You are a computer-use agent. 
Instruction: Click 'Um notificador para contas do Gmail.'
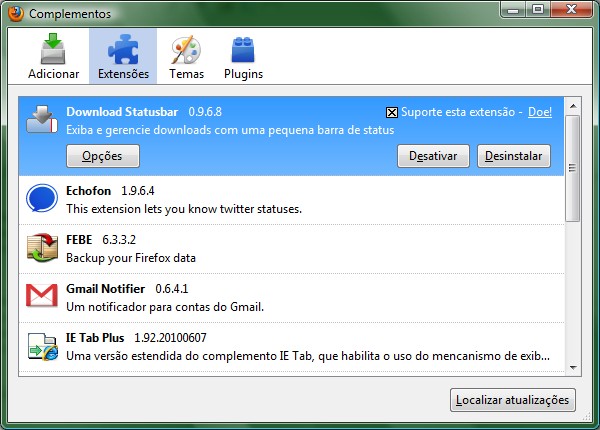tap(165, 307)
